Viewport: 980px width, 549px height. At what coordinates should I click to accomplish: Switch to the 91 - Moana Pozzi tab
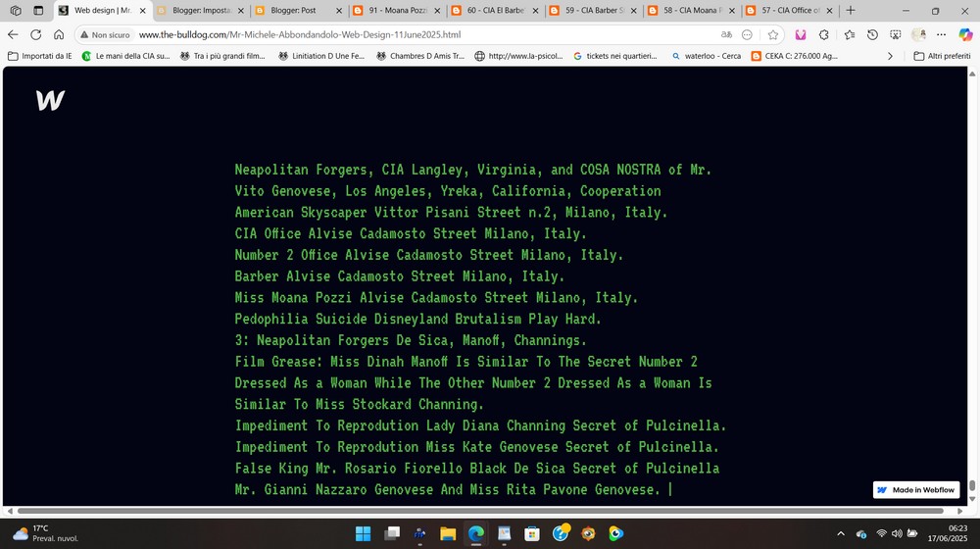pyautogui.click(x=397, y=11)
